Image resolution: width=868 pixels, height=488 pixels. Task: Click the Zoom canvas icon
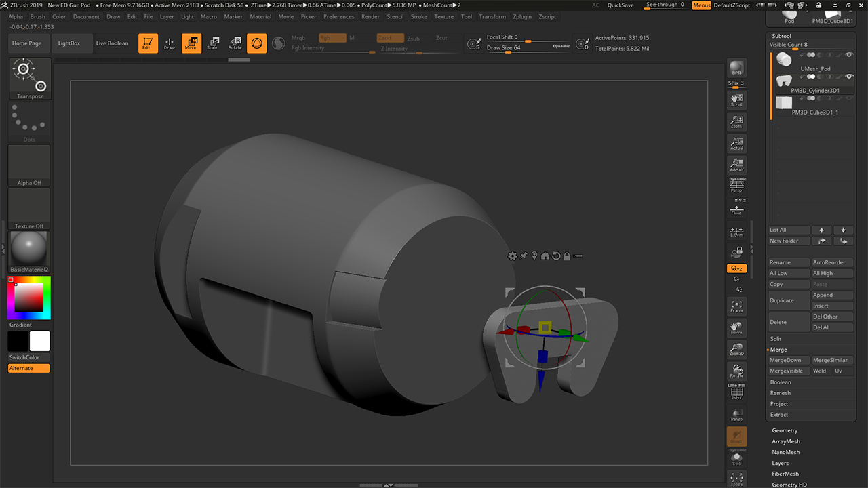tap(736, 122)
